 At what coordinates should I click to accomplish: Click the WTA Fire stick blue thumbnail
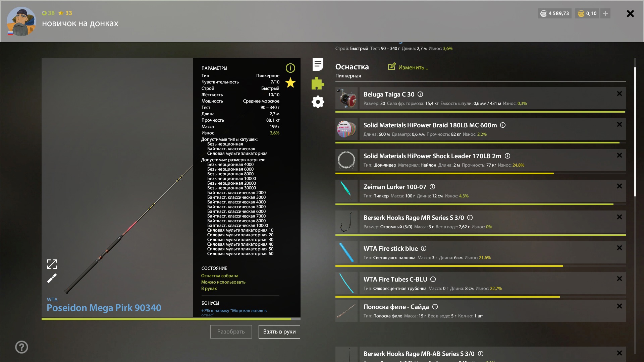click(x=346, y=252)
